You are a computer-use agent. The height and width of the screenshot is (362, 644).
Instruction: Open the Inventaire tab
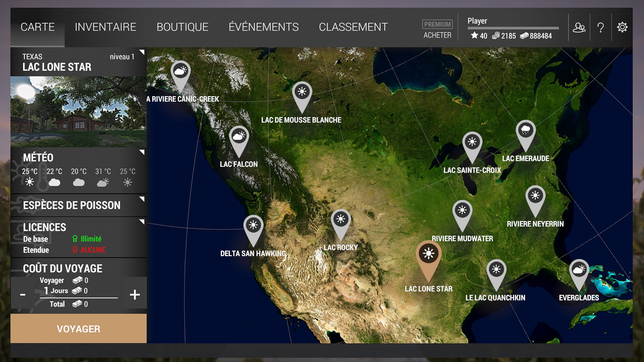click(x=105, y=27)
